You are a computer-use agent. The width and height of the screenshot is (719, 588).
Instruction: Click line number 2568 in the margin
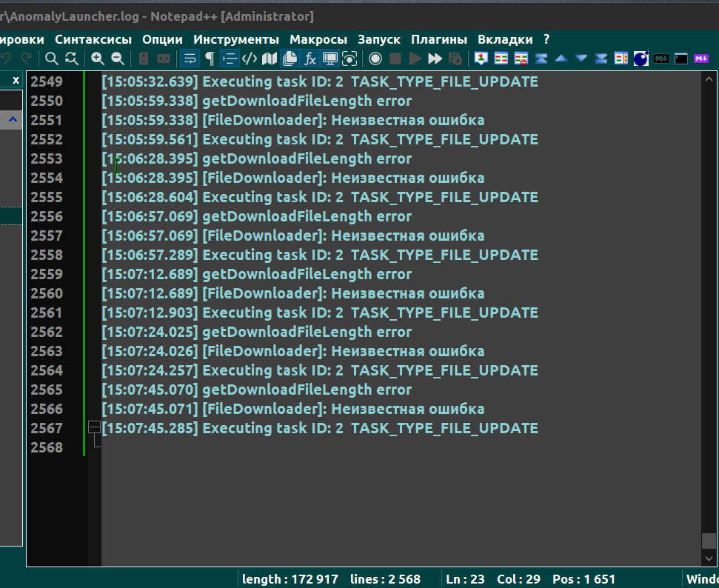(47, 447)
